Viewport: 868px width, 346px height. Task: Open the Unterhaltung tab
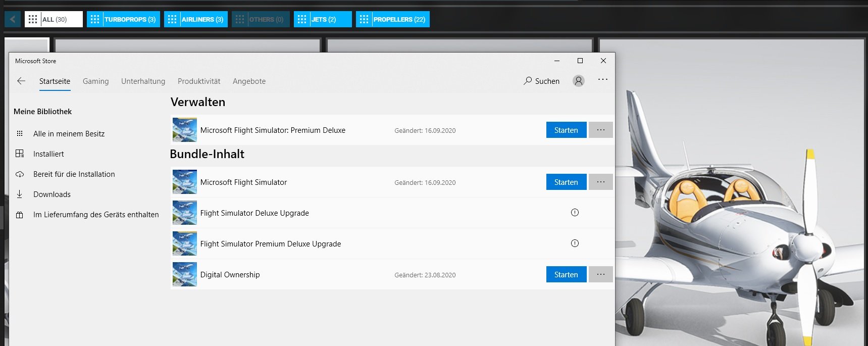[143, 81]
